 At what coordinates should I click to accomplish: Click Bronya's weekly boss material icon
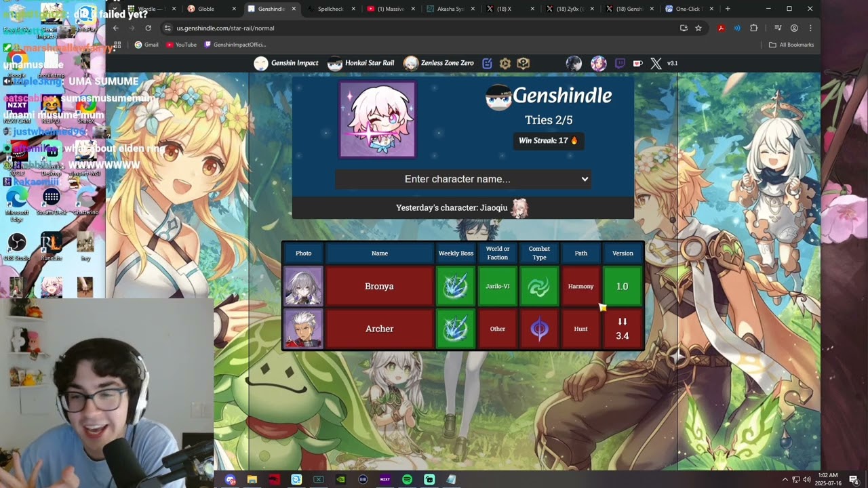[x=456, y=286]
